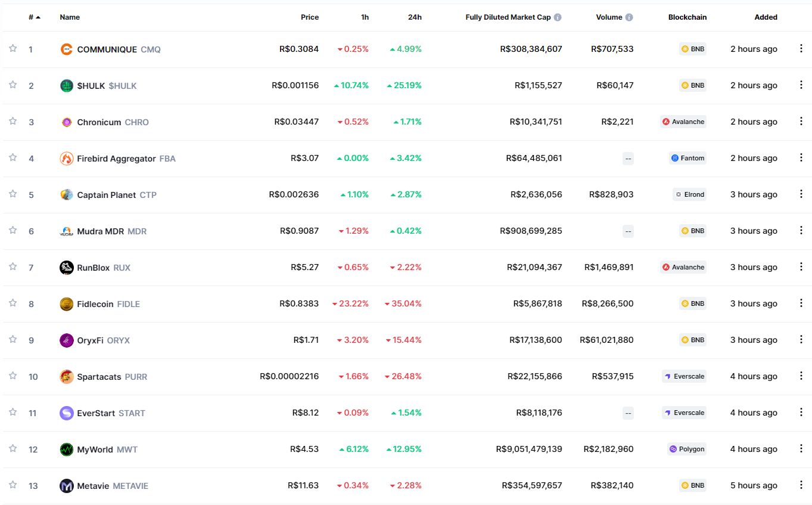This screenshot has height=505, width=812.
Task: Show info for Fully Diluted Market Cap
Action: click(x=558, y=17)
